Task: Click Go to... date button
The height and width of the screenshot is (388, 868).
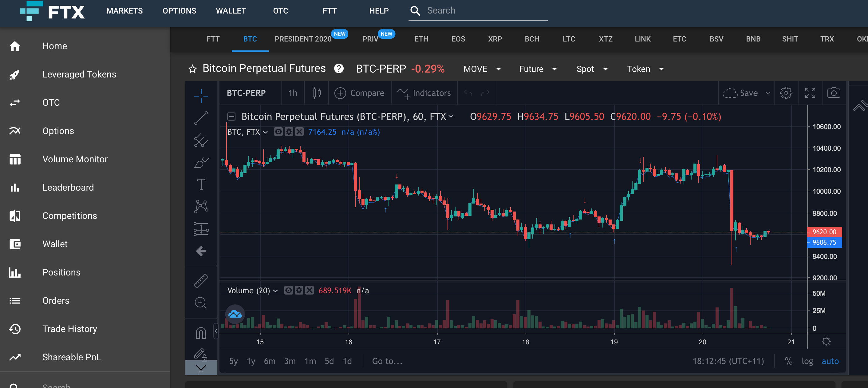Action: coord(387,361)
